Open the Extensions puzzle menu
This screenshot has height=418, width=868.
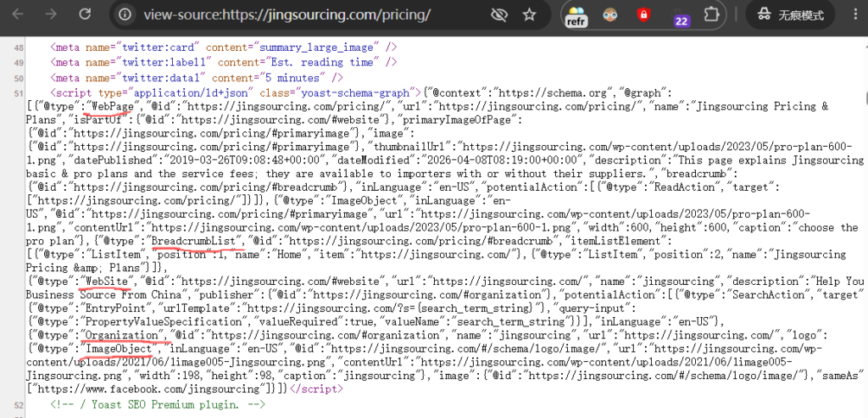click(711, 14)
